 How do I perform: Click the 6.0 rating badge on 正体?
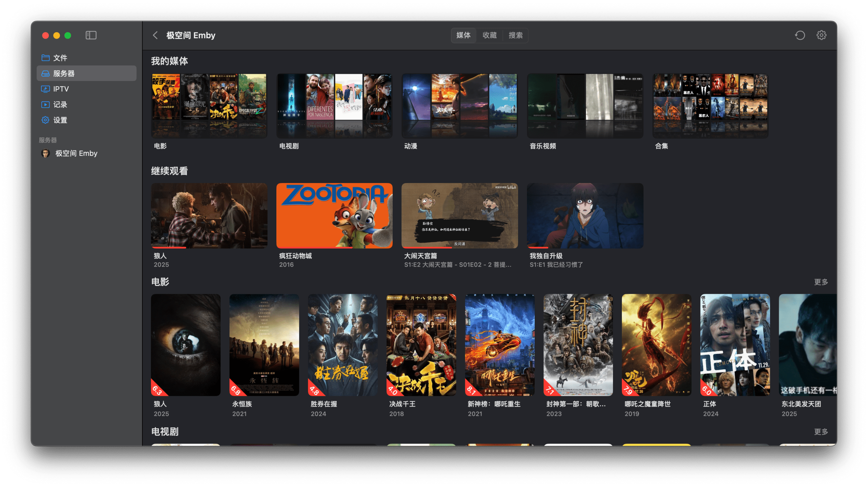pos(707,390)
